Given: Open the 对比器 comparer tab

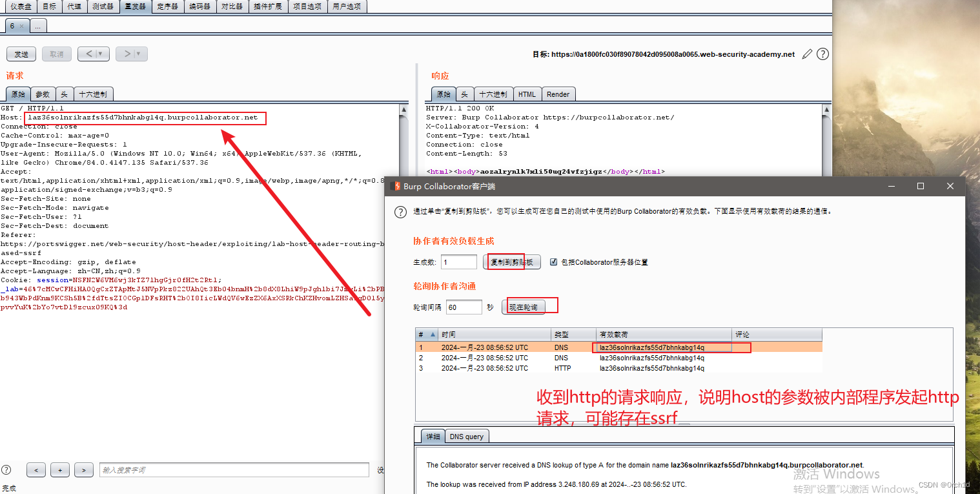Looking at the screenshot, I should click(x=232, y=6).
